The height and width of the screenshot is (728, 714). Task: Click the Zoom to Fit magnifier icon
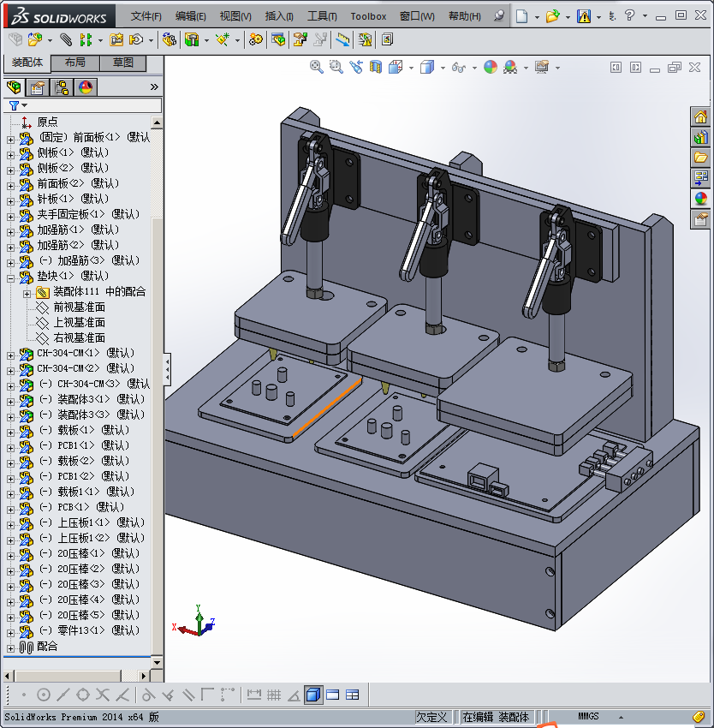click(x=317, y=67)
